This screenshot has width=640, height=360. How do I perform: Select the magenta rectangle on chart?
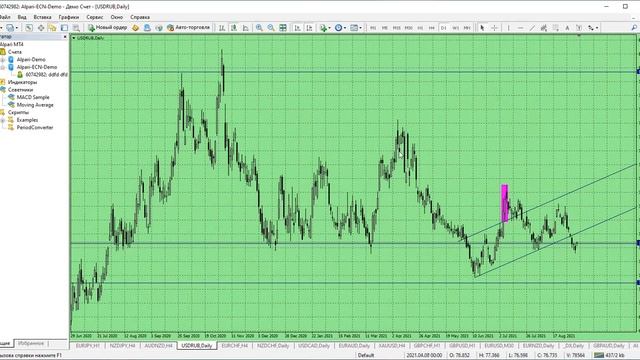coord(504,203)
